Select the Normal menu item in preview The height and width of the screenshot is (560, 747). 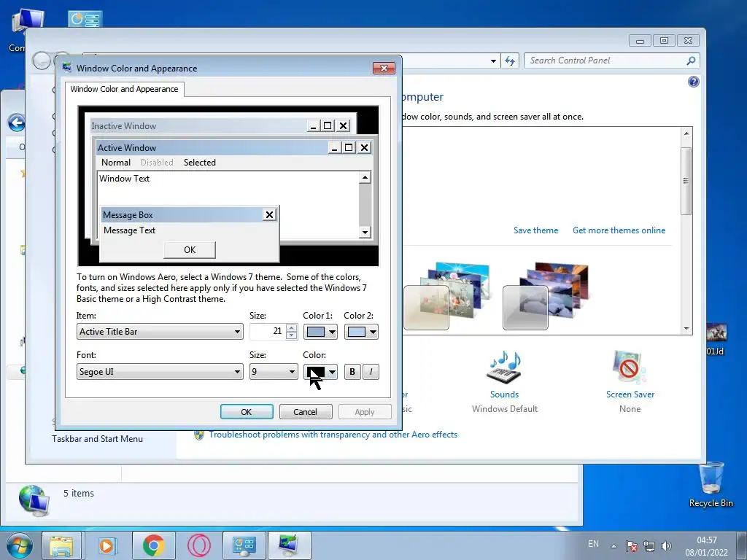click(x=116, y=163)
